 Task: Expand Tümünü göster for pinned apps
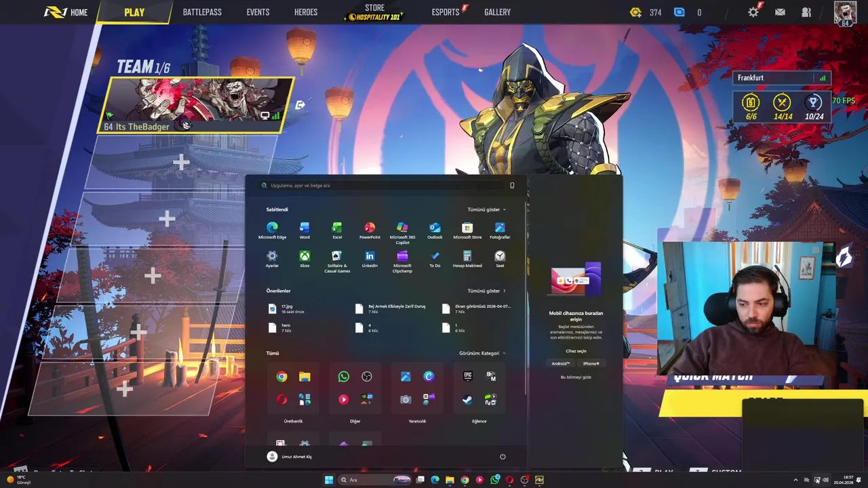pos(486,209)
